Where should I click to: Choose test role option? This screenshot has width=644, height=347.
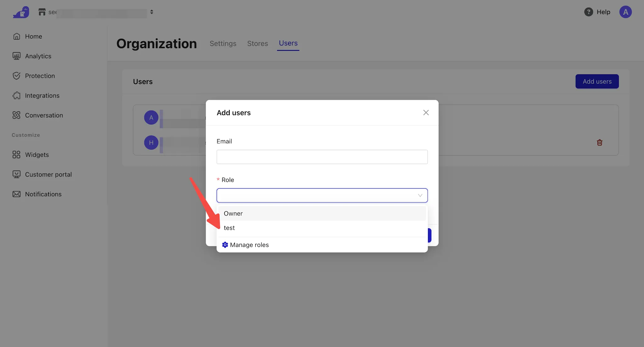point(322,228)
